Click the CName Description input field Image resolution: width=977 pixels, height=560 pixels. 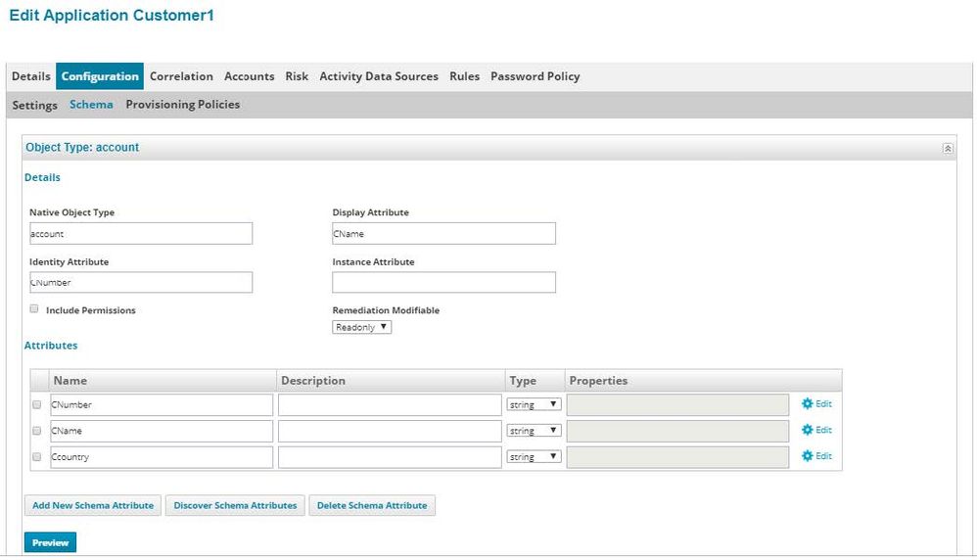pos(389,431)
